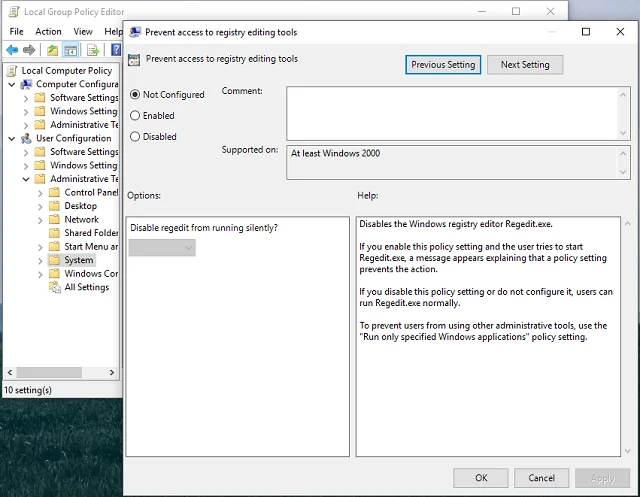Click the Back arrow toolbar icon
640x497 pixels.
coord(12,50)
